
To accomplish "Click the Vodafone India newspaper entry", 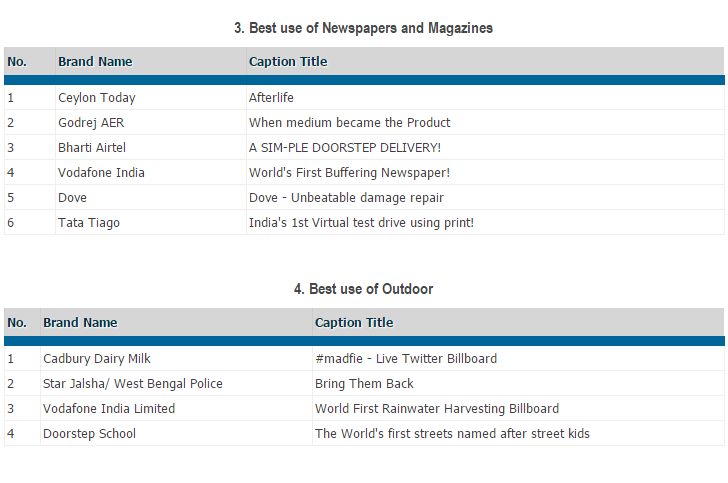I will point(101,173).
